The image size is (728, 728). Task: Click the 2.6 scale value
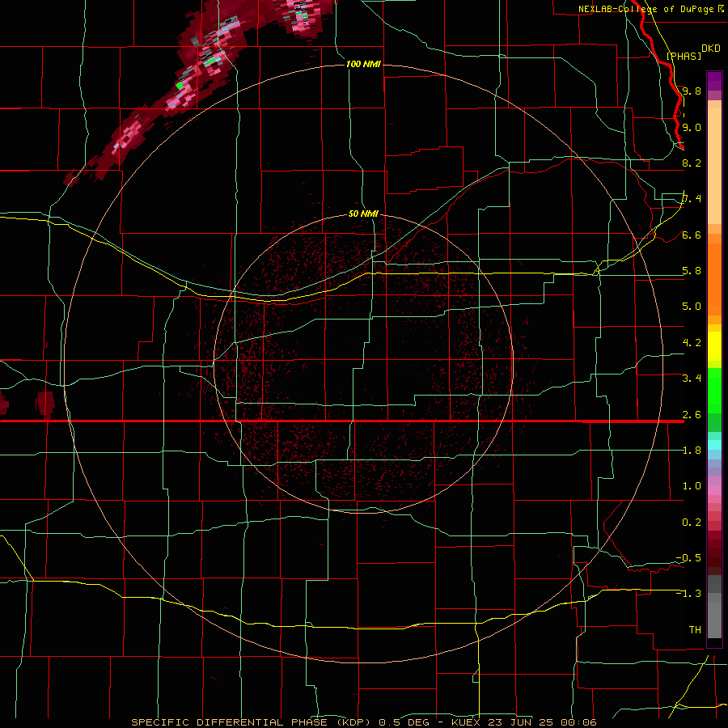tap(692, 415)
